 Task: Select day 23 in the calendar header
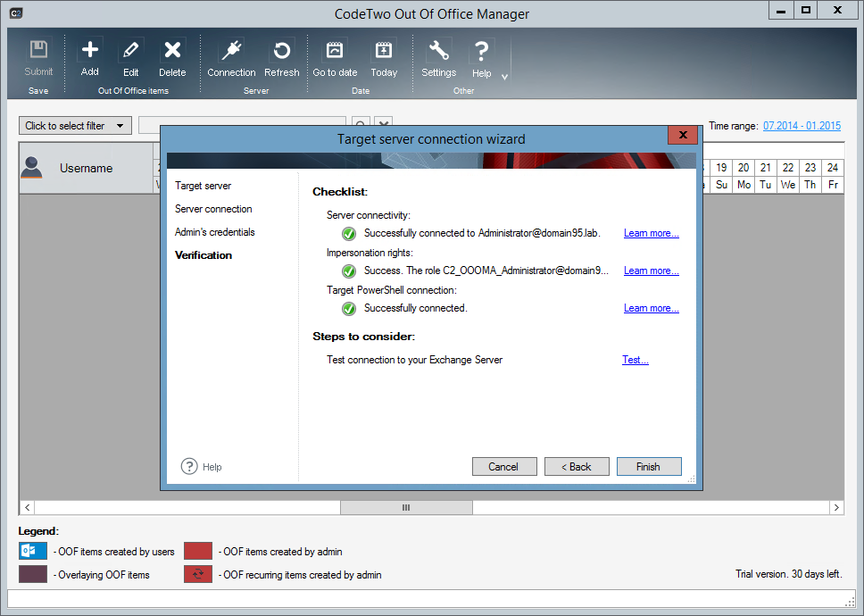pyautogui.click(x=810, y=168)
